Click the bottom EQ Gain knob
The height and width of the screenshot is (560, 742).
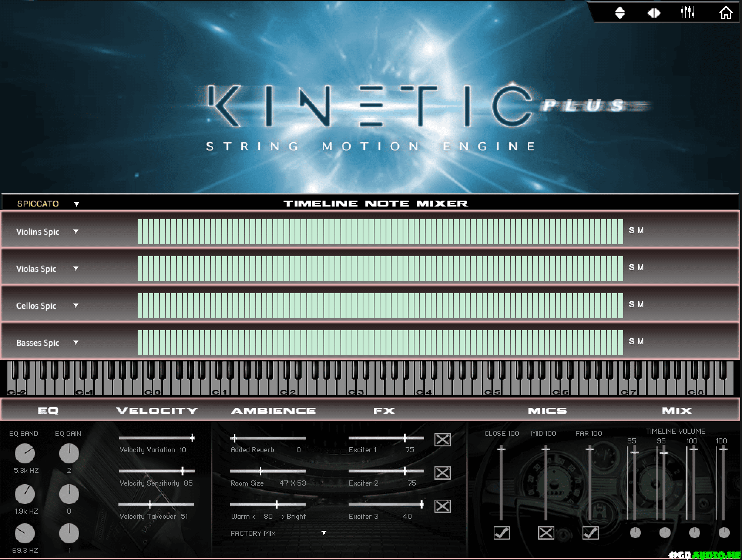[x=69, y=533]
